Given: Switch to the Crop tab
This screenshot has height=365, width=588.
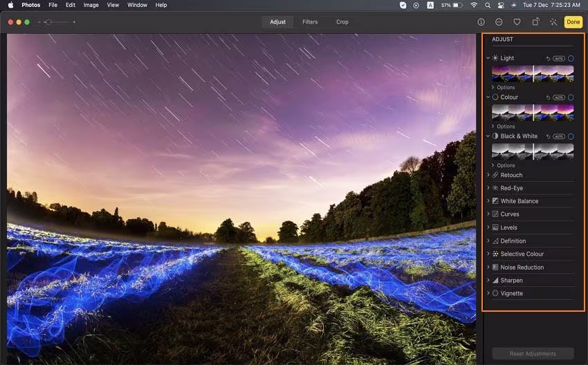Looking at the screenshot, I should (342, 22).
